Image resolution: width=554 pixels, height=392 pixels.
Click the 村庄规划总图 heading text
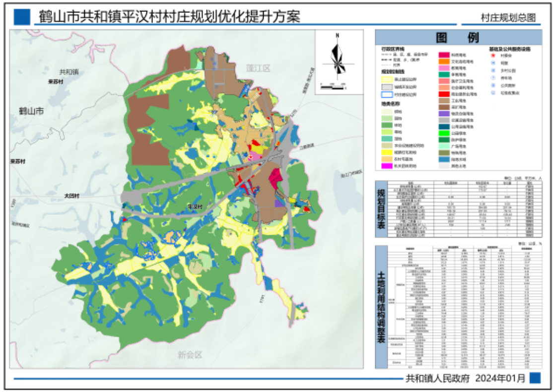pyautogui.click(x=508, y=18)
